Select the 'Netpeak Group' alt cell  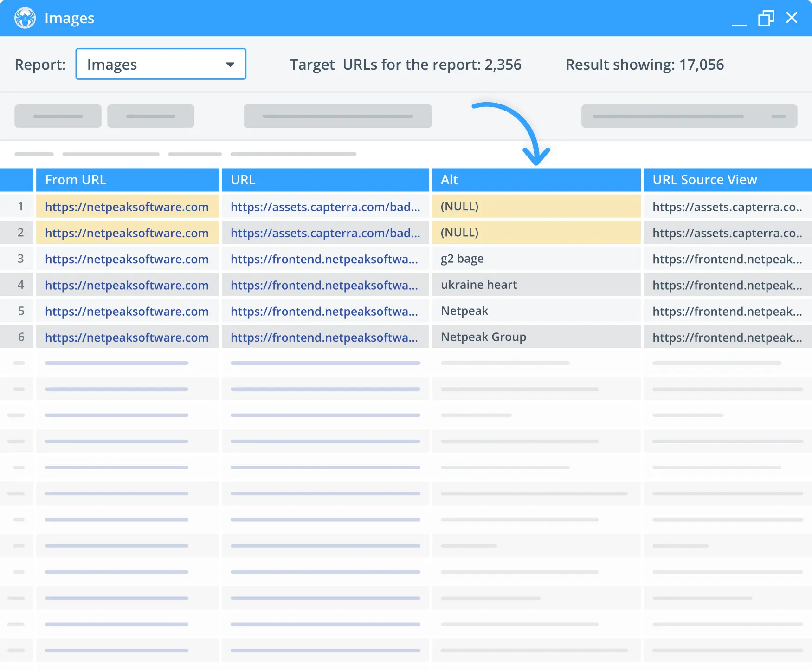pyautogui.click(x=536, y=337)
